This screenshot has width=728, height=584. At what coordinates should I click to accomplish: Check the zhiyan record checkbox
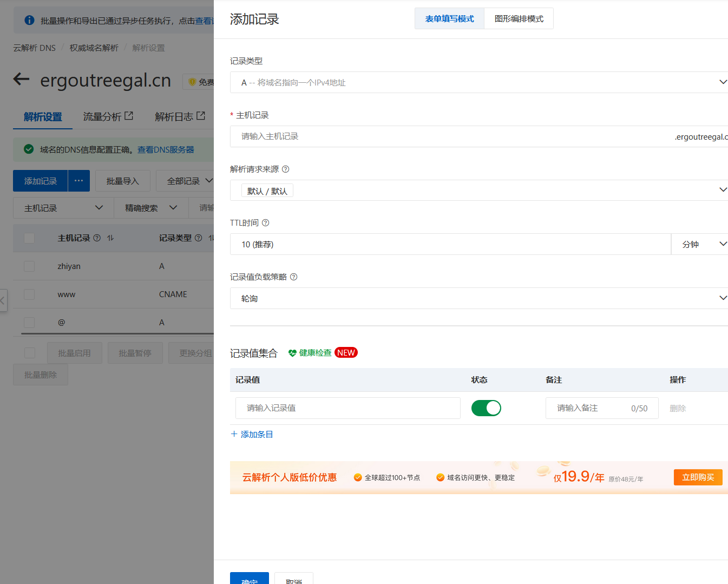[x=29, y=266]
